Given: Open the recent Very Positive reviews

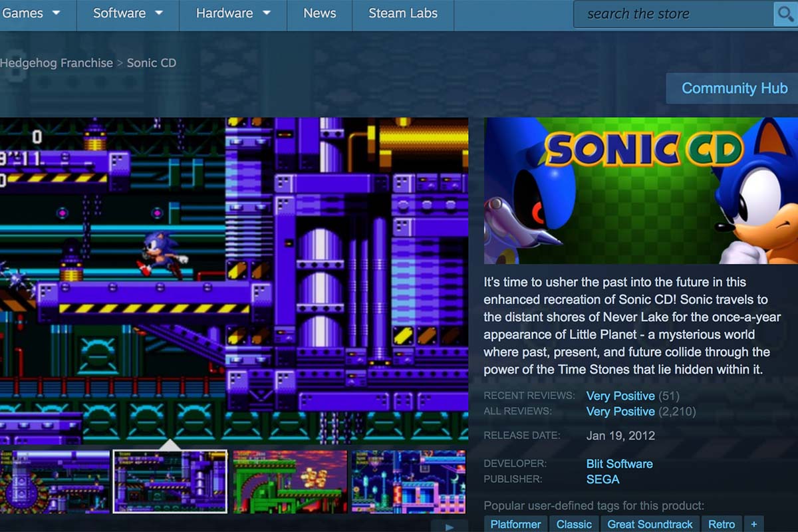Looking at the screenshot, I should (x=620, y=396).
